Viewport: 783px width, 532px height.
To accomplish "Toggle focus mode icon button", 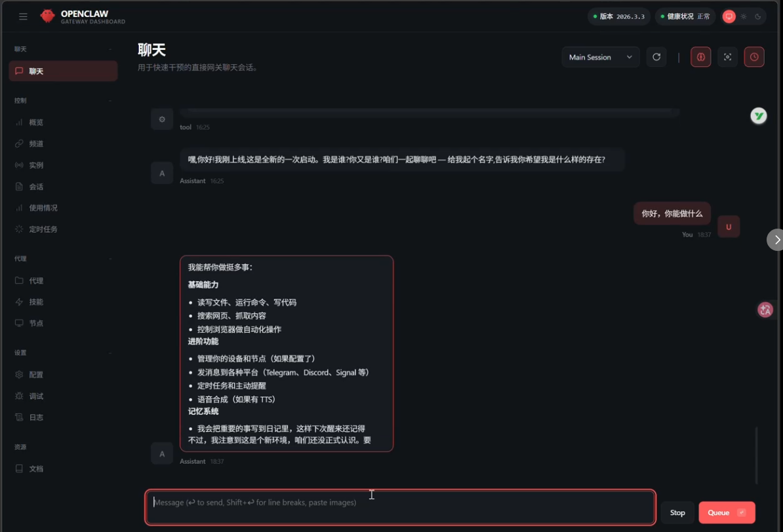I will pos(727,57).
